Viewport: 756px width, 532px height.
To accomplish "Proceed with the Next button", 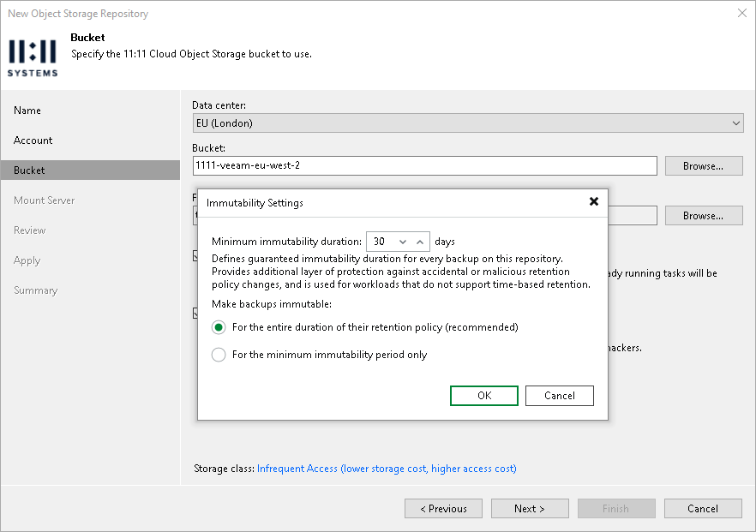I will [x=530, y=508].
